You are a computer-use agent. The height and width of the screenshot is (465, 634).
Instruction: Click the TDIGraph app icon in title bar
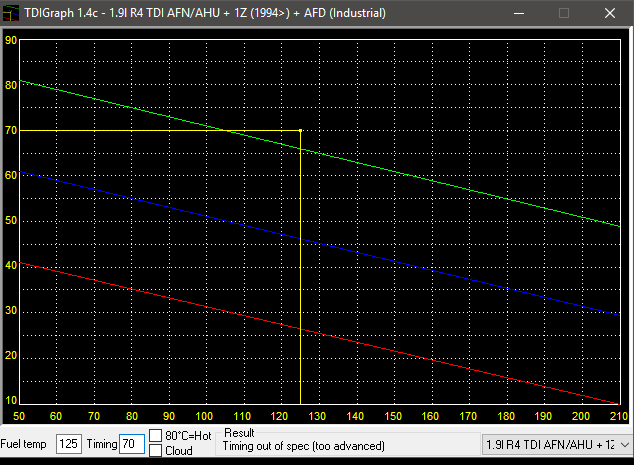[x=12, y=15]
